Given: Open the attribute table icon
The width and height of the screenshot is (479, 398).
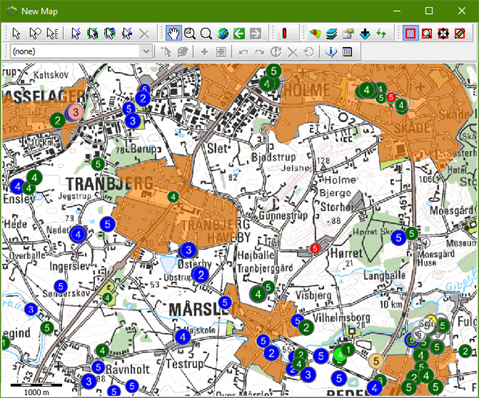Looking at the screenshot, I should click(347, 52).
